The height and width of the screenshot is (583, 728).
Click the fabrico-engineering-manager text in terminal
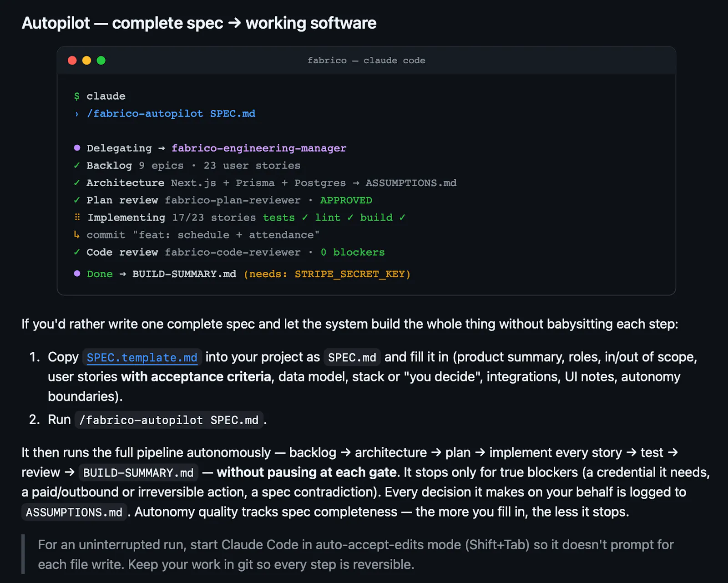click(259, 148)
